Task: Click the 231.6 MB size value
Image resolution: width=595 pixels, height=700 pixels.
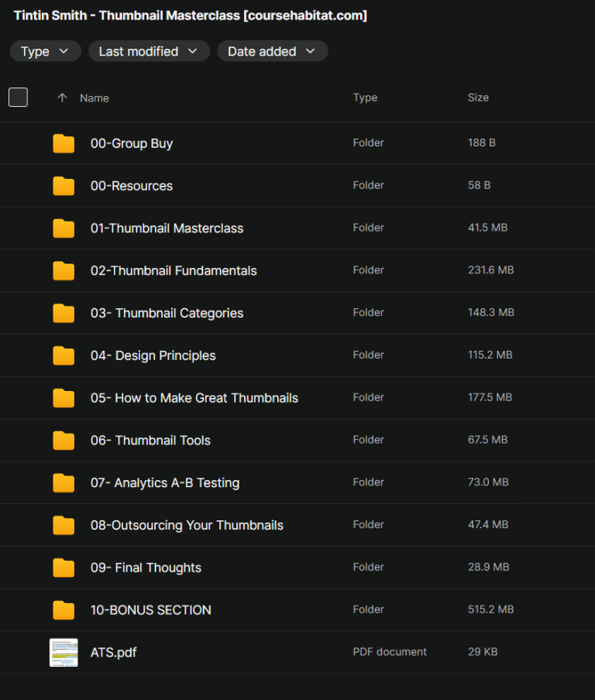Action: (491, 270)
